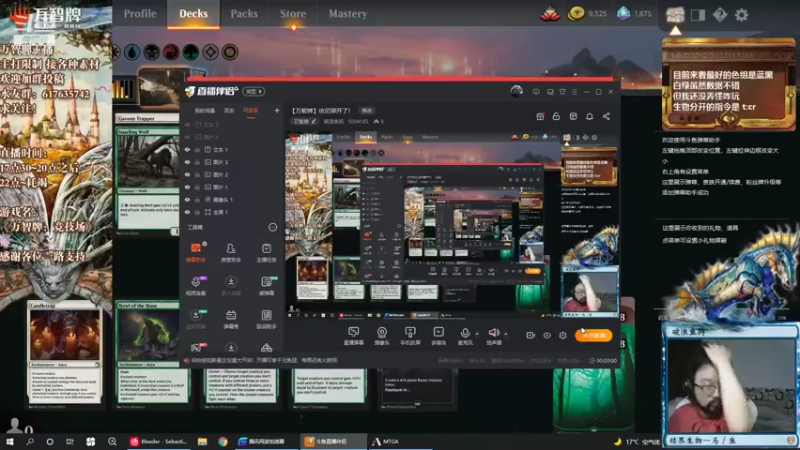The width and height of the screenshot is (800, 450).
Task: Filter decks by black mana symbol
Action: point(152,52)
